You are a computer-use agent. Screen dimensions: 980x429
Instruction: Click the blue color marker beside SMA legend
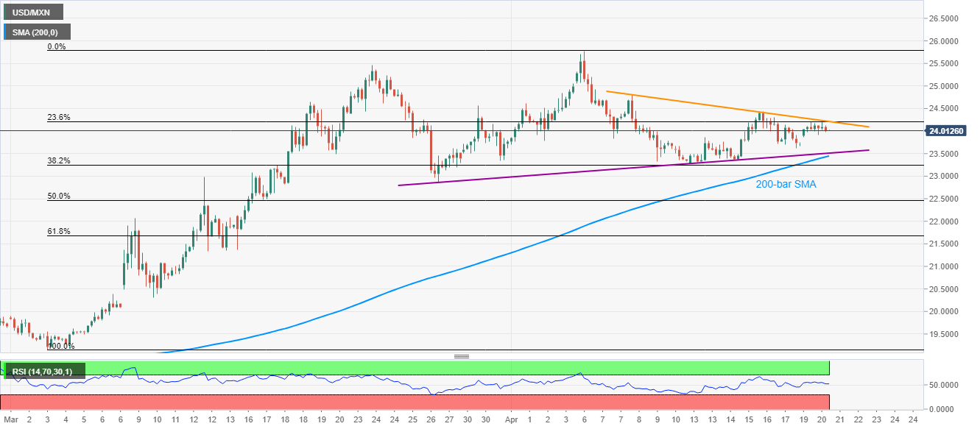[3, 32]
